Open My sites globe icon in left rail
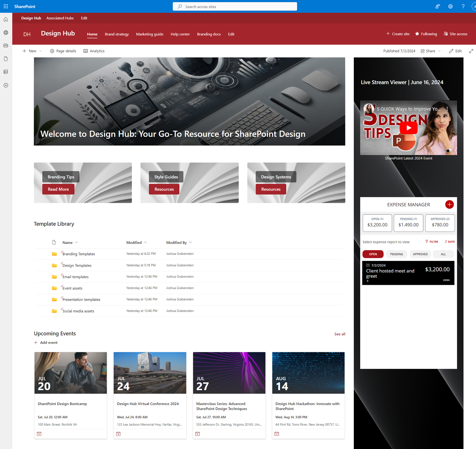The width and height of the screenshot is (476, 449). [6, 32]
